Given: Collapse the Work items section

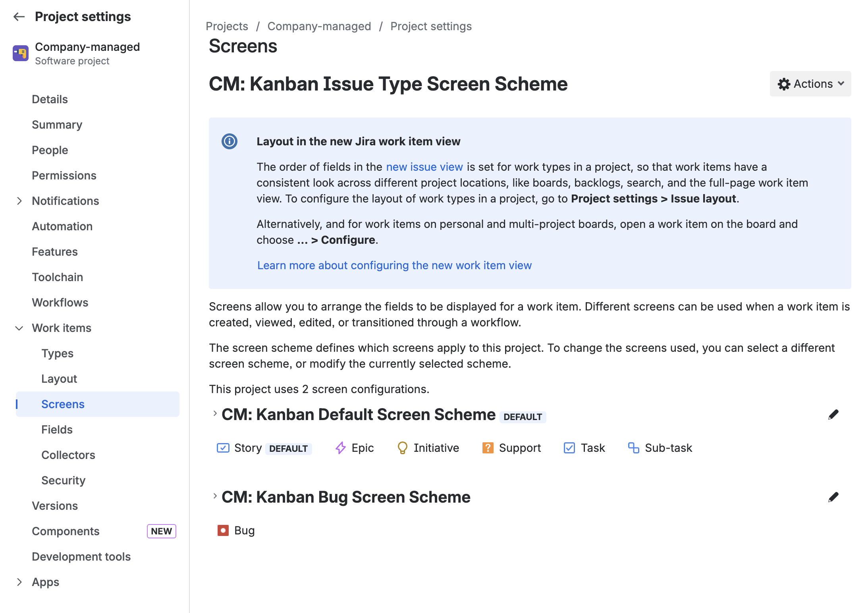Looking at the screenshot, I should coord(19,328).
